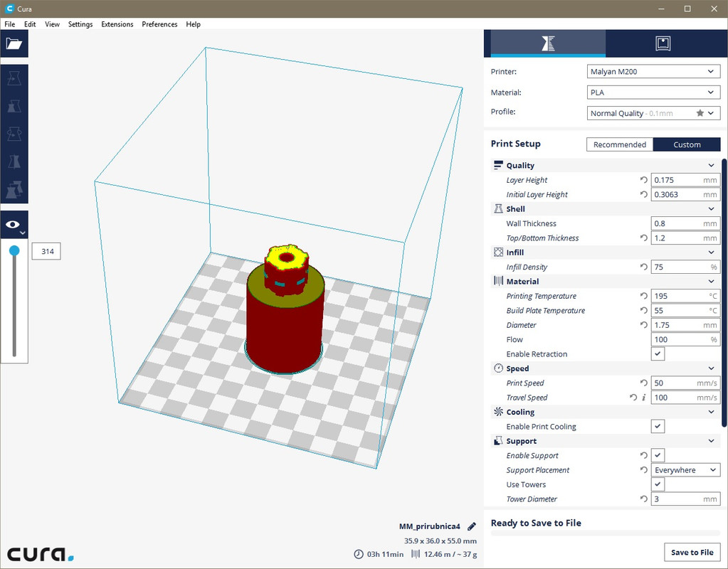Switch Print Setup to Recommended mode

(620, 144)
